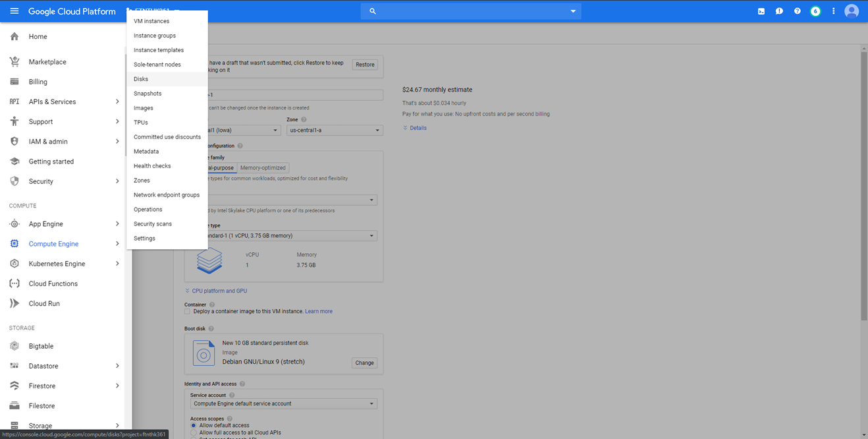Click the Restore draft button
This screenshot has height=439, width=868.
point(365,65)
